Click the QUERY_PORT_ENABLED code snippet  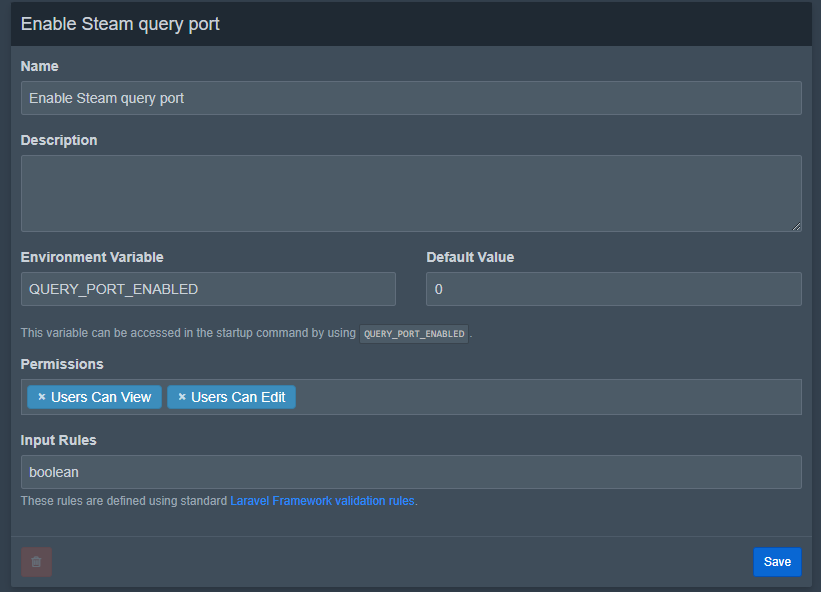[416, 333]
